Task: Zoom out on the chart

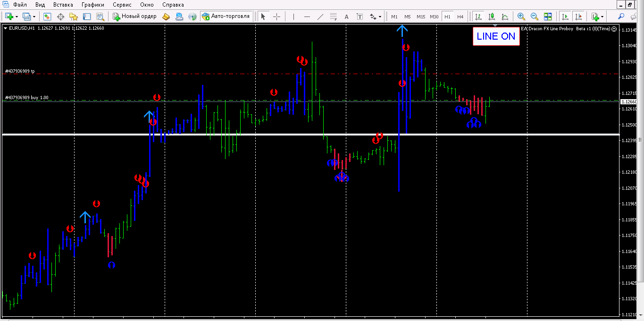Action: (535, 17)
